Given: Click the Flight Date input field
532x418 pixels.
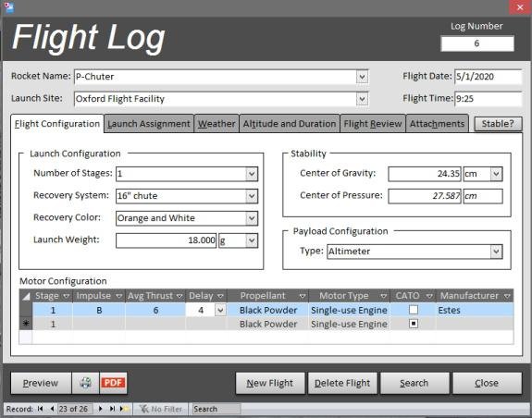Looking at the screenshot, I should [x=488, y=77].
